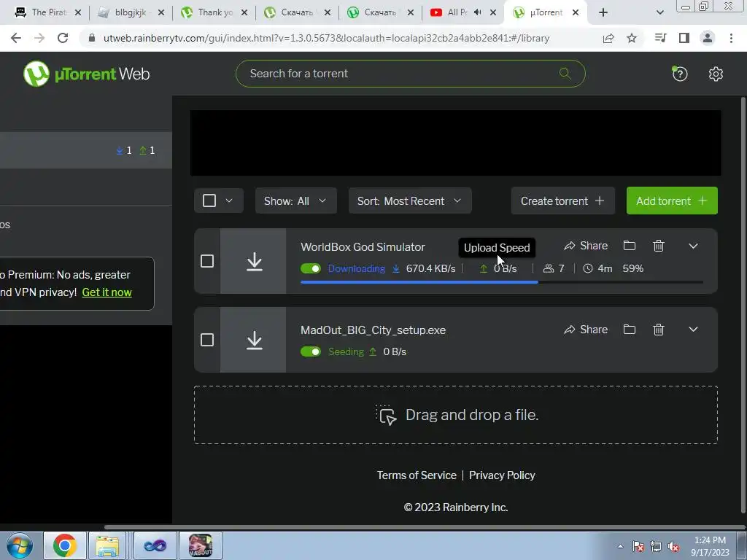747x560 pixels.
Task: Click the share page icon in address bar
Action: (608, 38)
